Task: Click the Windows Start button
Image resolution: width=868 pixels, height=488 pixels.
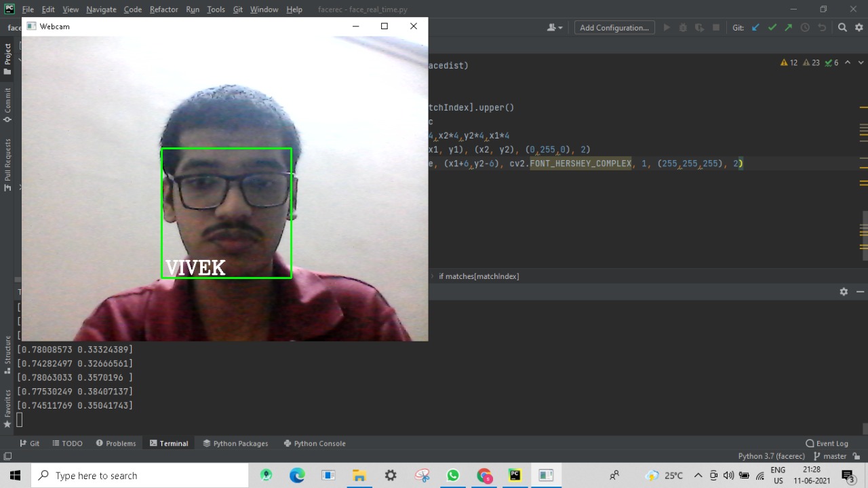Action: pyautogui.click(x=15, y=475)
